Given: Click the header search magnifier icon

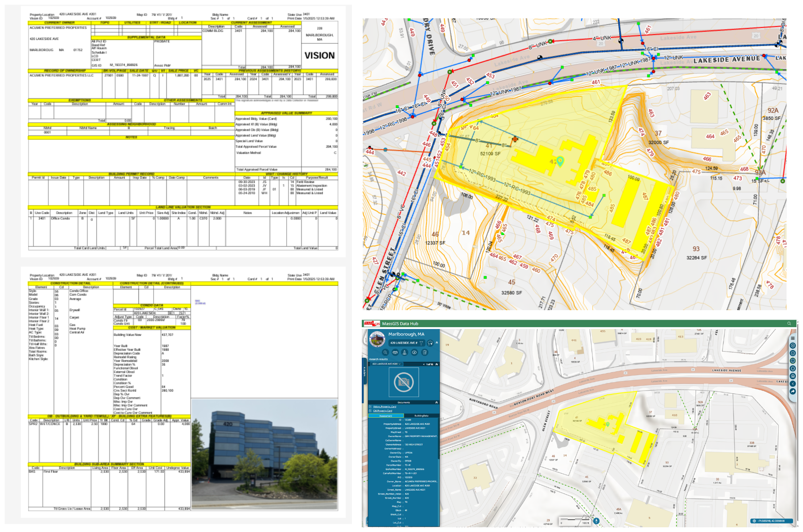Looking at the screenshot, I should click(789, 323).
